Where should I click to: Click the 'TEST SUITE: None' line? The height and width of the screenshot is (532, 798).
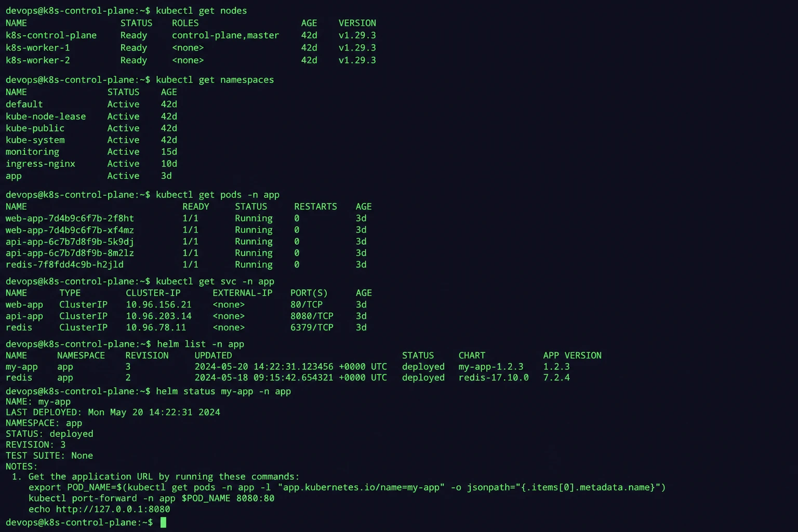coord(49,456)
